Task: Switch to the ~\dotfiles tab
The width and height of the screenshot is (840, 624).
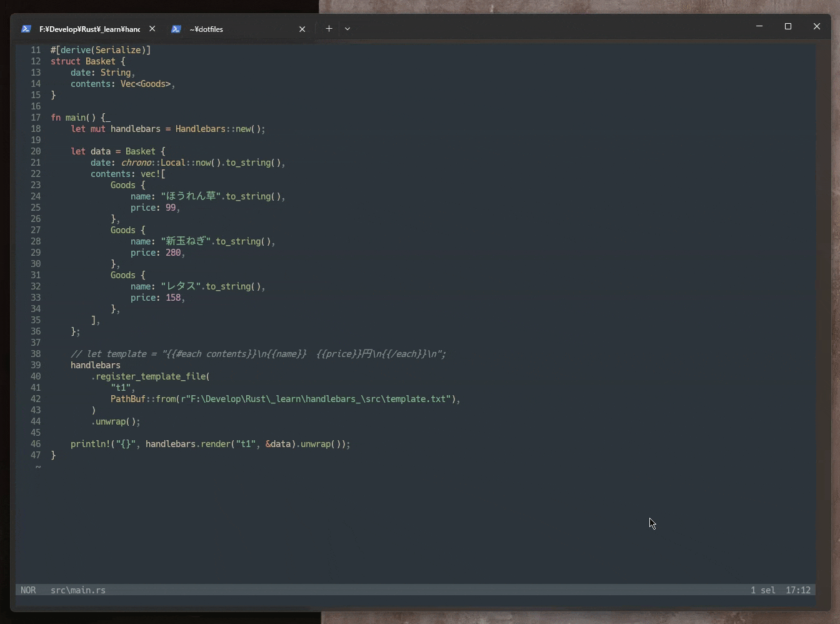Action: [x=206, y=29]
